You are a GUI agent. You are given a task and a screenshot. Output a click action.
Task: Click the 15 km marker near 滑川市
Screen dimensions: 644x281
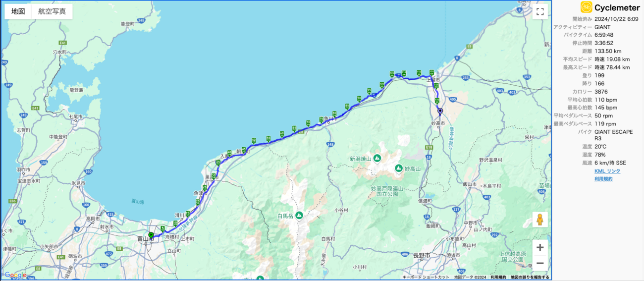pos(188,213)
